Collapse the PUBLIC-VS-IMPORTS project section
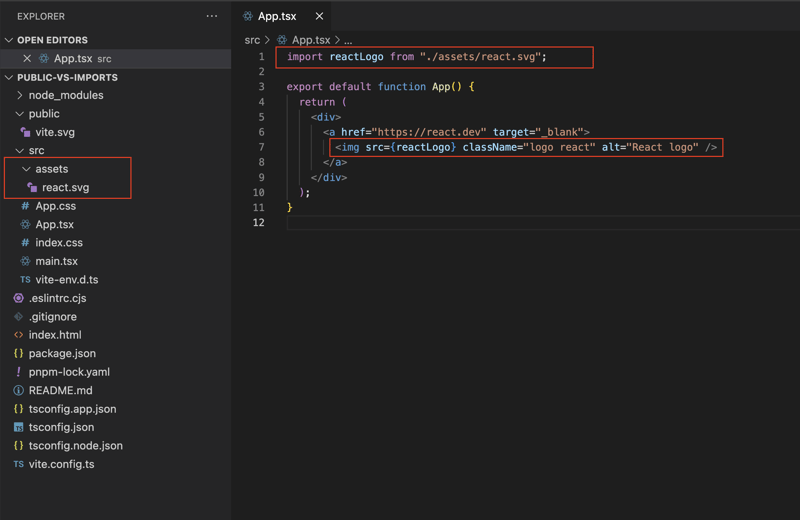This screenshot has width=800, height=520. pyautogui.click(x=9, y=78)
